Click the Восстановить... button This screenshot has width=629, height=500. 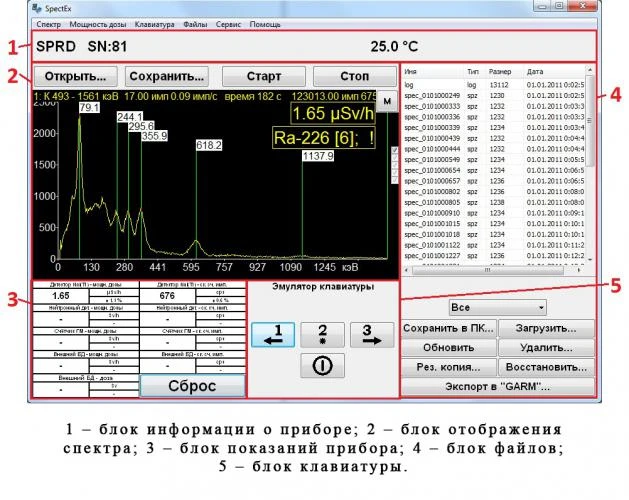(x=546, y=367)
